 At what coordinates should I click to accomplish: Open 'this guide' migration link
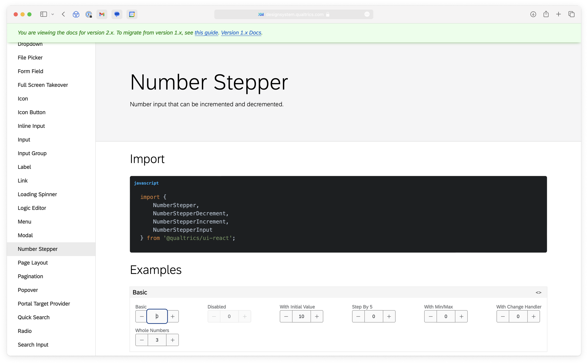tap(206, 33)
